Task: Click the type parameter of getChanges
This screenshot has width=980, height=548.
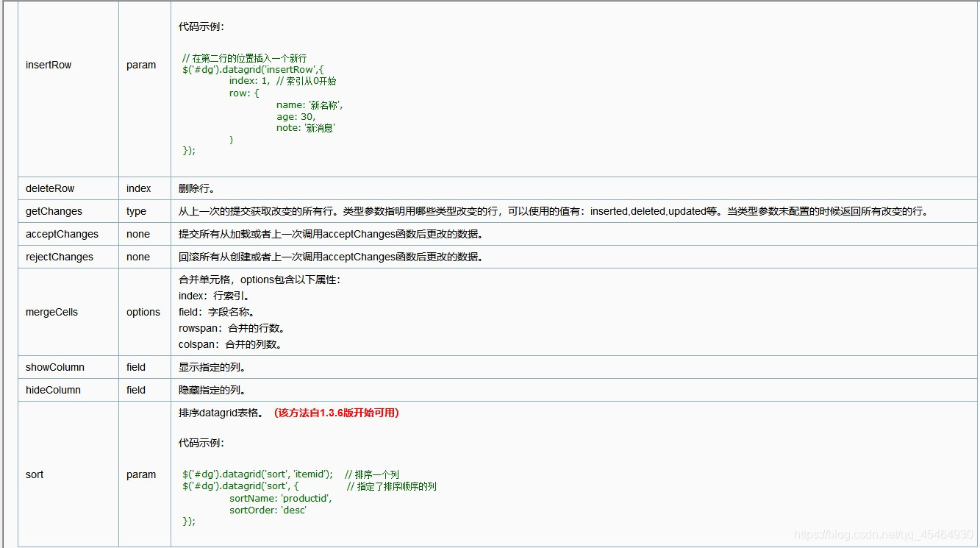Action: [x=136, y=211]
